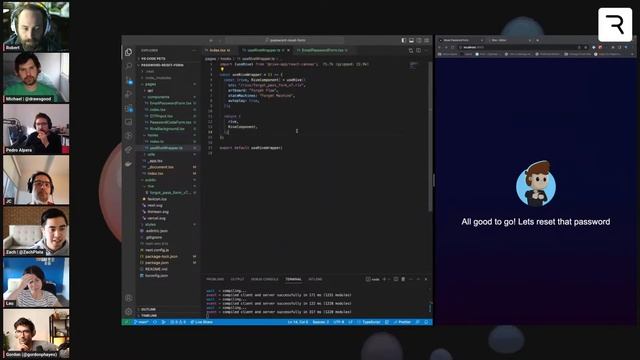Click the Spaces indentation setting in the status bar
This screenshot has width=640, height=360.
coord(321,322)
